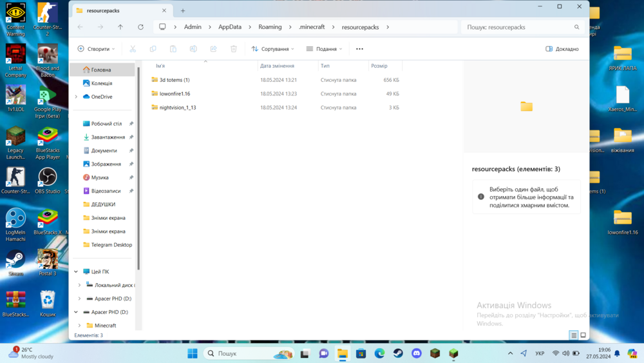The height and width of the screenshot is (363, 644).
Task: Go back using the Back arrow
Action: (80, 27)
